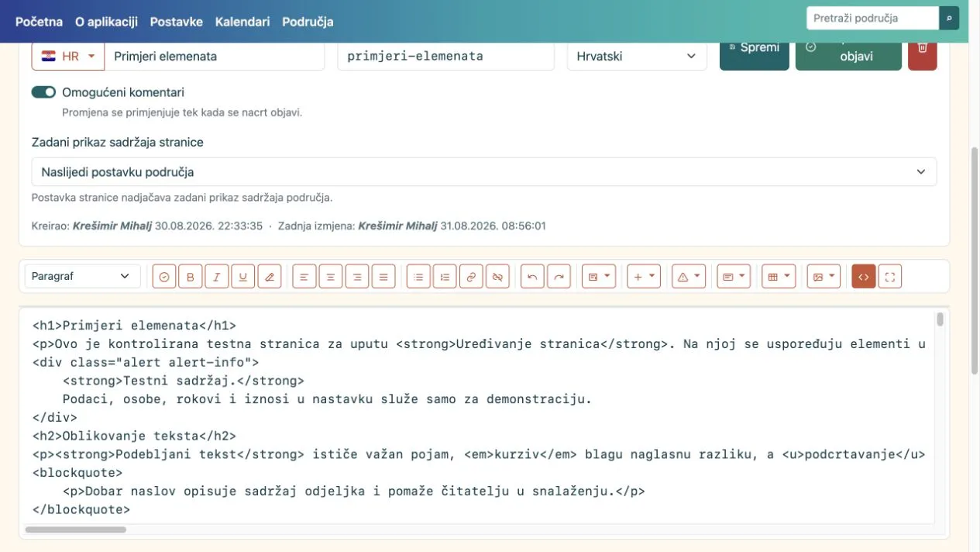The image size is (980, 552).
Task: Click code line '<h2>Oblikovanje teksta</h2>'
Action: (134, 436)
